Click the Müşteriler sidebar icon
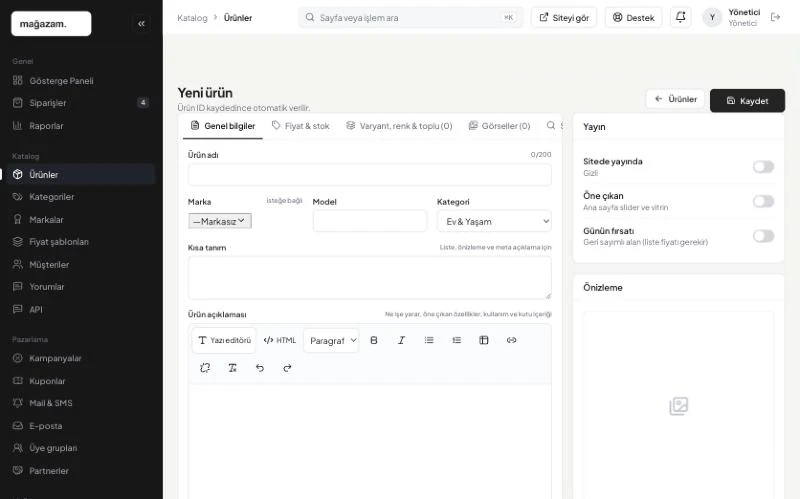This screenshot has width=800, height=499. click(18, 264)
